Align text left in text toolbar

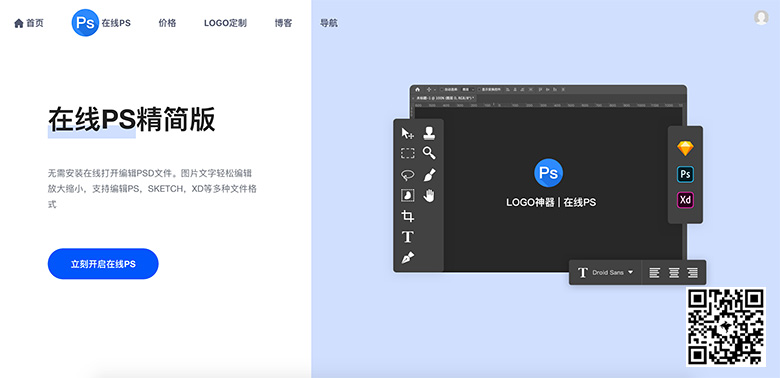pos(654,273)
